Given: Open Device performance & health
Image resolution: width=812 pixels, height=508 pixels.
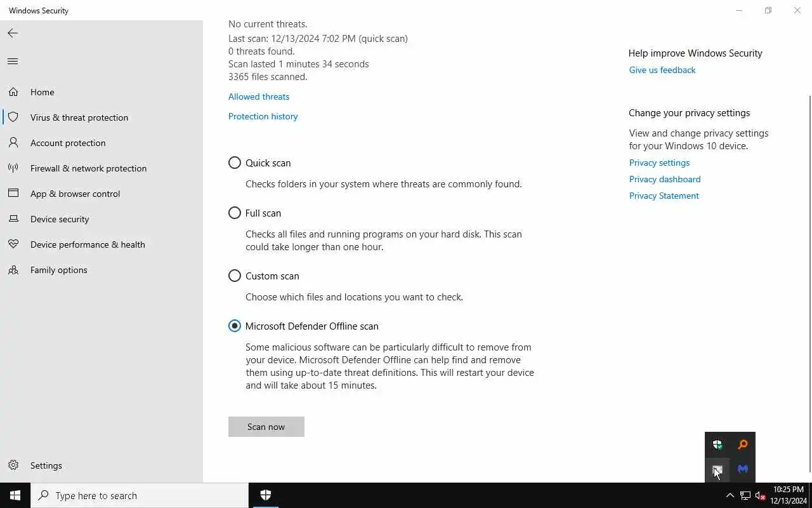Looking at the screenshot, I should 101,244.
